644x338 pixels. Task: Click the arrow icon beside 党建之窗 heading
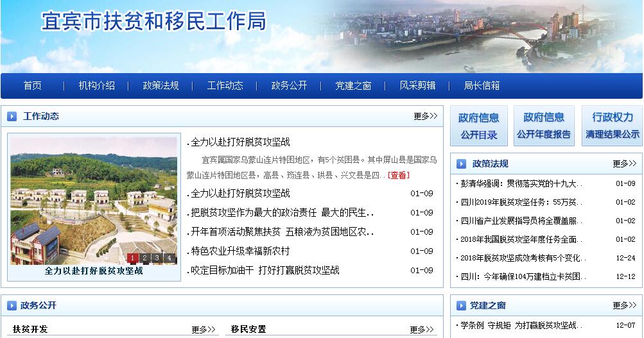pyautogui.click(x=462, y=305)
